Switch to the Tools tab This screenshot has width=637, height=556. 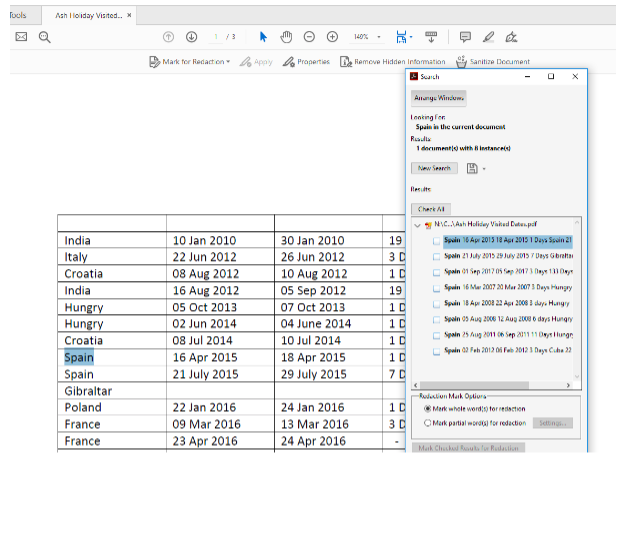(x=18, y=16)
